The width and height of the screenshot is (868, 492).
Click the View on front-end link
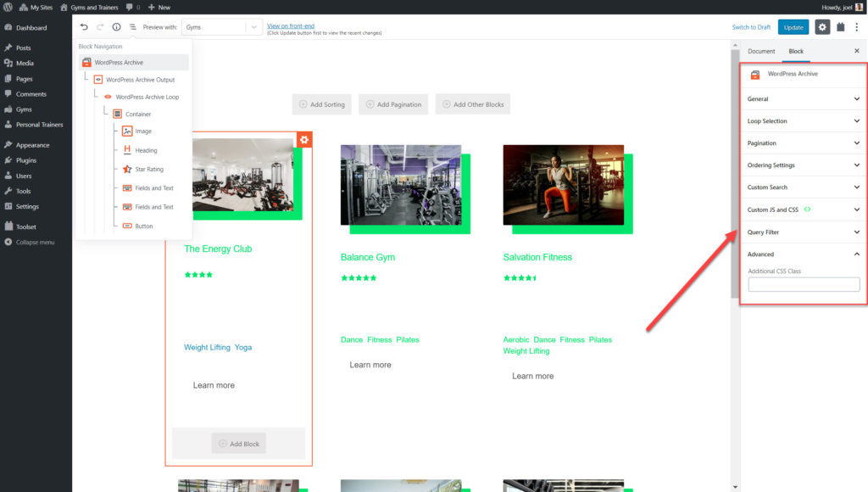pos(290,25)
